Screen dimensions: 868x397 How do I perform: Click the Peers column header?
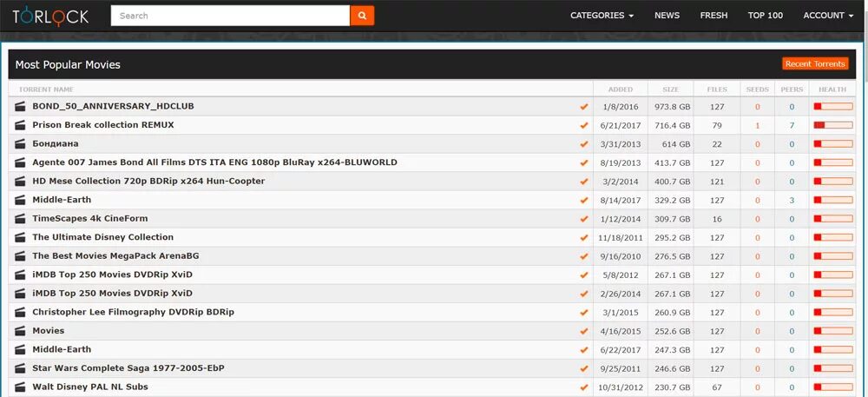792,89
